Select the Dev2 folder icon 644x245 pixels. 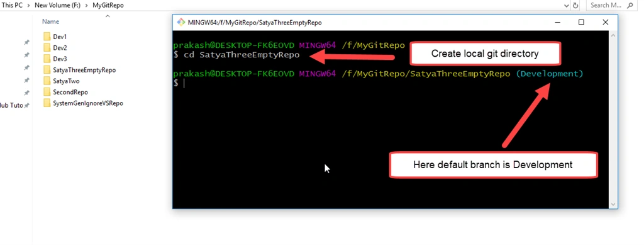(x=47, y=48)
